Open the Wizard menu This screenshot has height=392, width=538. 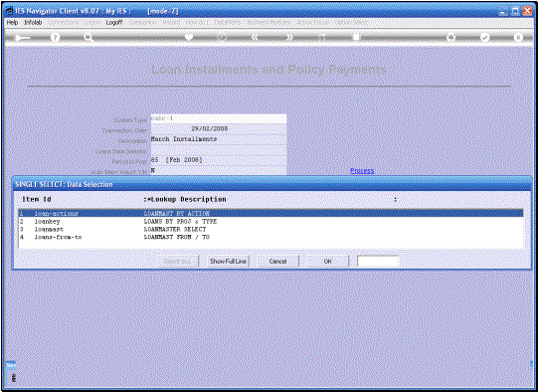[x=171, y=22]
